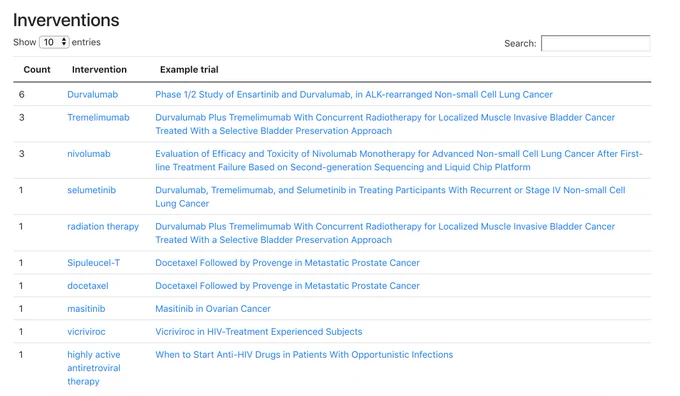Screen dimensions: 680x396
Task: Sort by Intervention column header
Action: (x=99, y=69)
